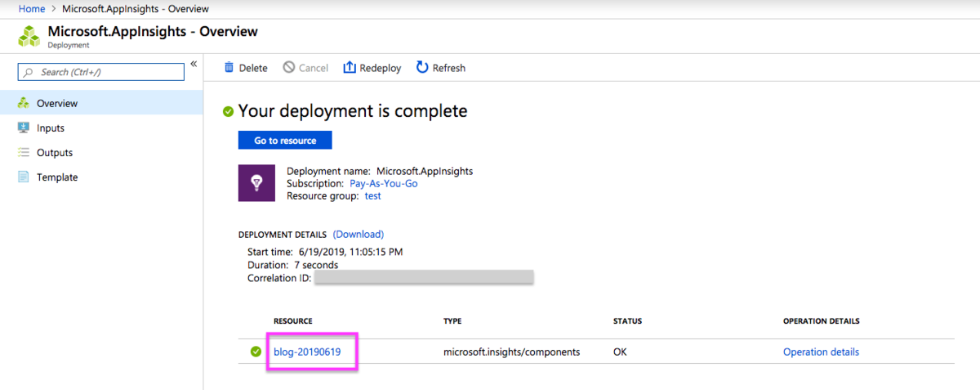Open the Pay-As-You-Go subscription link
This screenshot has width=980, height=390.
point(384,183)
